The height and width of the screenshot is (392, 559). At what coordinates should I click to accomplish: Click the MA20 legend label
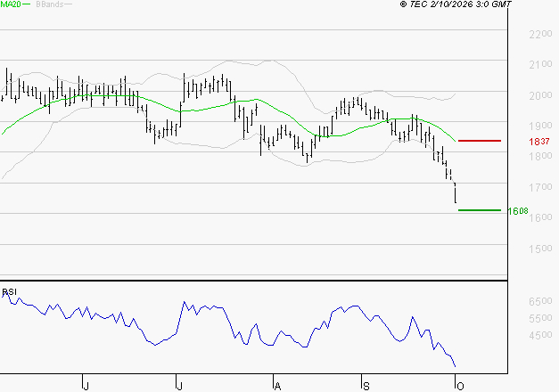10,4
